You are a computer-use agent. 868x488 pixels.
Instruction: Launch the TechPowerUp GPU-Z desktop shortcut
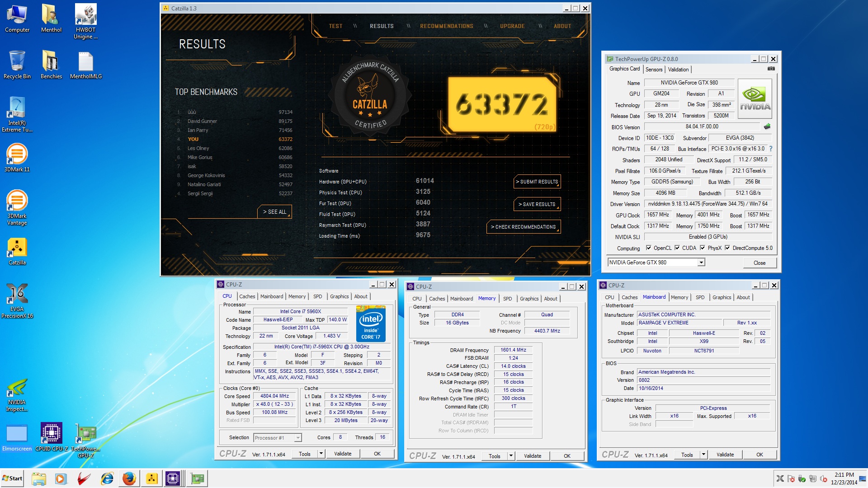coord(85,441)
